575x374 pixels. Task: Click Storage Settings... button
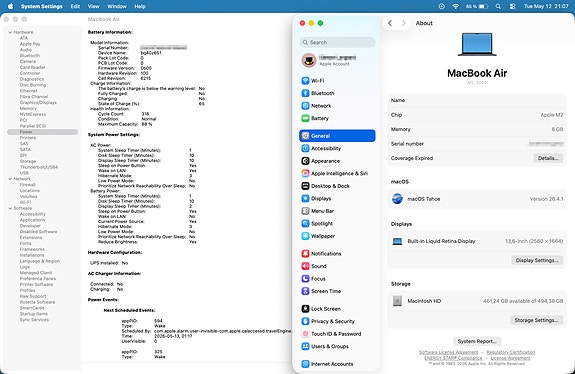pyautogui.click(x=536, y=320)
